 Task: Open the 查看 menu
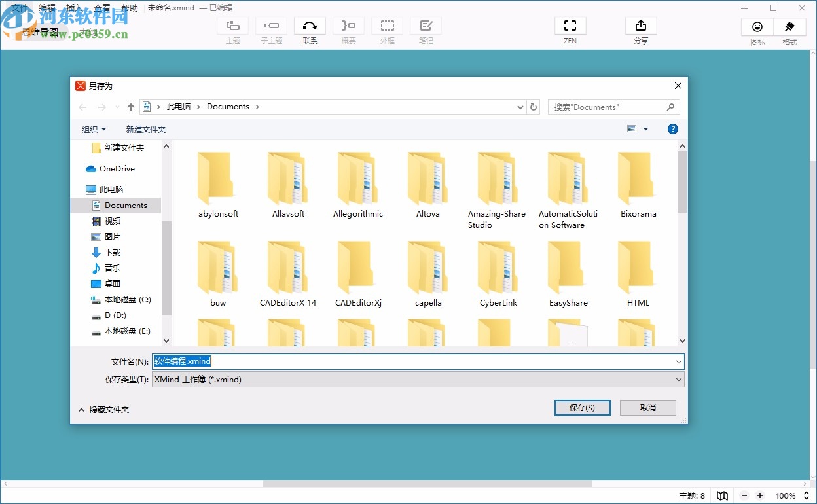coord(101,7)
